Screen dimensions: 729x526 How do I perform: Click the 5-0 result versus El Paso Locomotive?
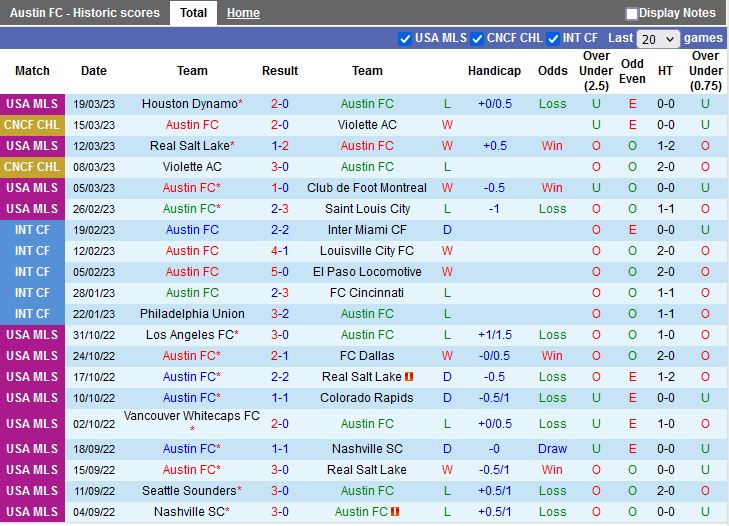coord(280,272)
